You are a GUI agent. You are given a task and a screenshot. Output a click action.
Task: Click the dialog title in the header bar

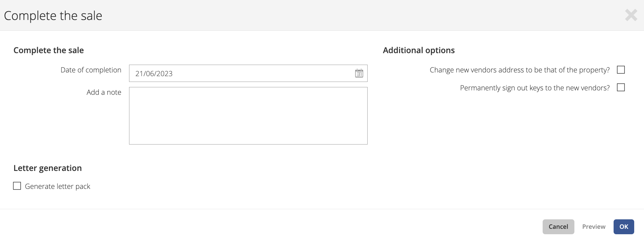click(53, 16)
